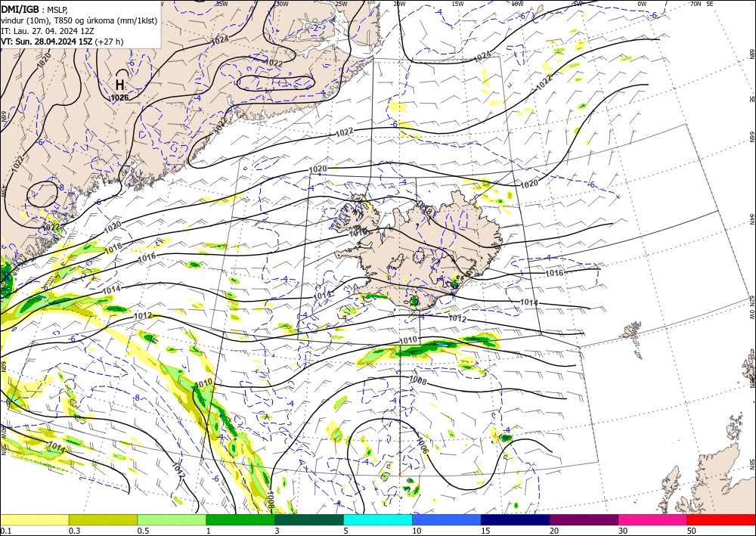Click the '70N' latitude label
The width and height of the screenshot is (756, 536).
(696, 4)
